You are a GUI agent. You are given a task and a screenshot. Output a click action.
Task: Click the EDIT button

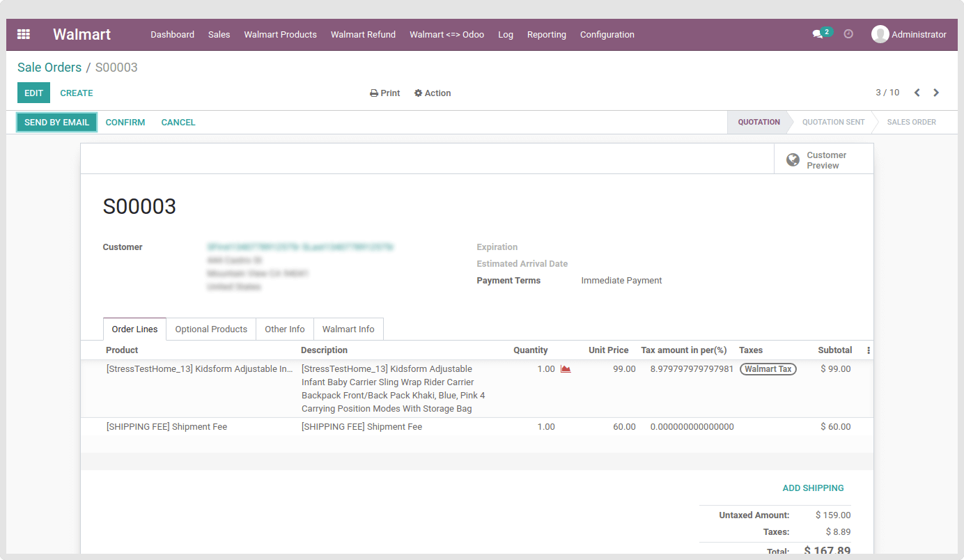tap(33, 93)
